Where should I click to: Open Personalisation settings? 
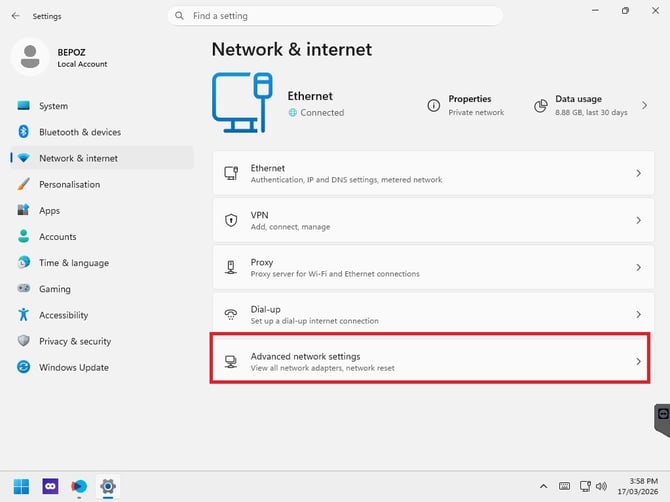tap(102, 184)
